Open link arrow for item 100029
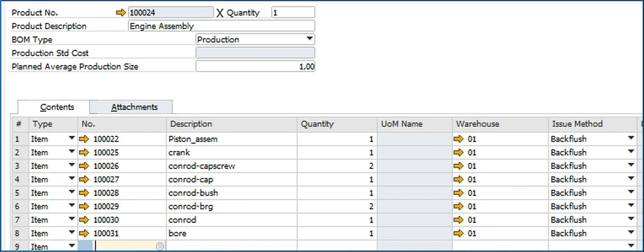The width and height of the screenshot is (644, 252). pos(84,207)
